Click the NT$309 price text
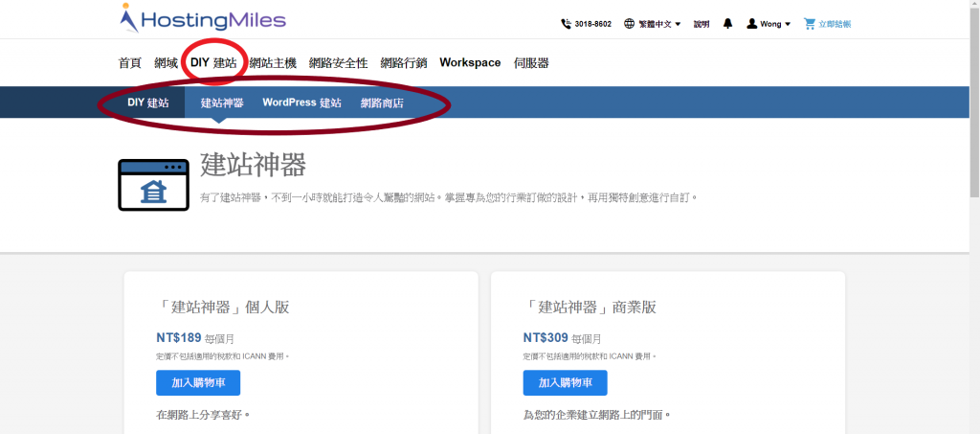Image resolution: width=980 pixels, height=434 pixels. click(546, 338)
